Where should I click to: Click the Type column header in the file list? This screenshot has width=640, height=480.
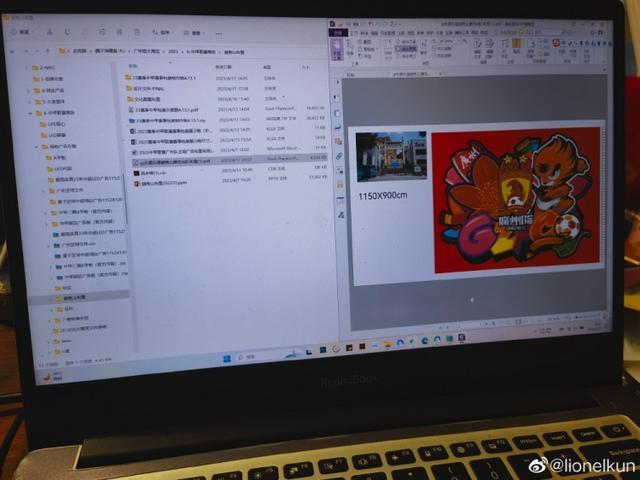(267, 67)
